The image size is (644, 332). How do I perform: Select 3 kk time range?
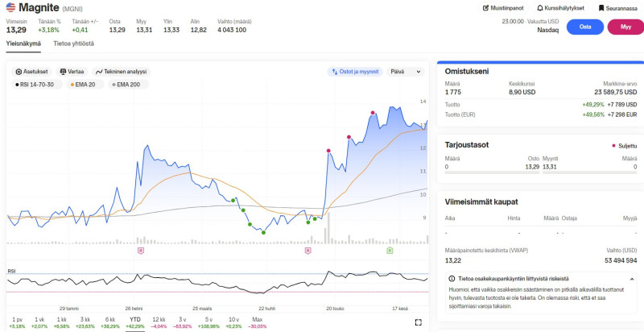(85, 322)
